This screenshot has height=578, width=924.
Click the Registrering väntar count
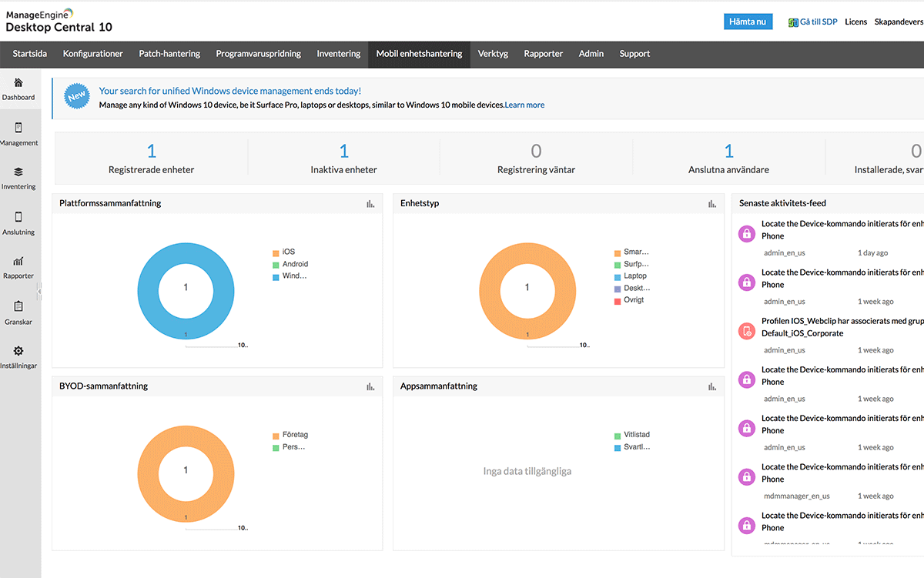point(537,151)
